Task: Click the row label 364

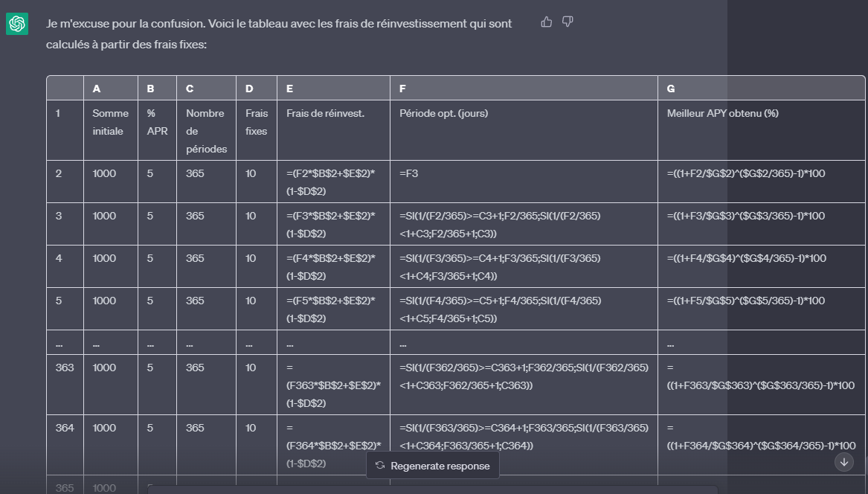Action: point(65,428)
